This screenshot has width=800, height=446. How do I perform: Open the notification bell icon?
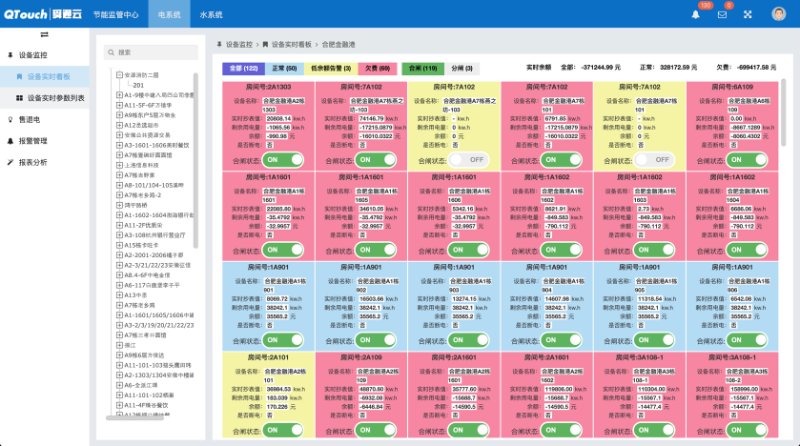pyautogui.click(x=696, y=14)
